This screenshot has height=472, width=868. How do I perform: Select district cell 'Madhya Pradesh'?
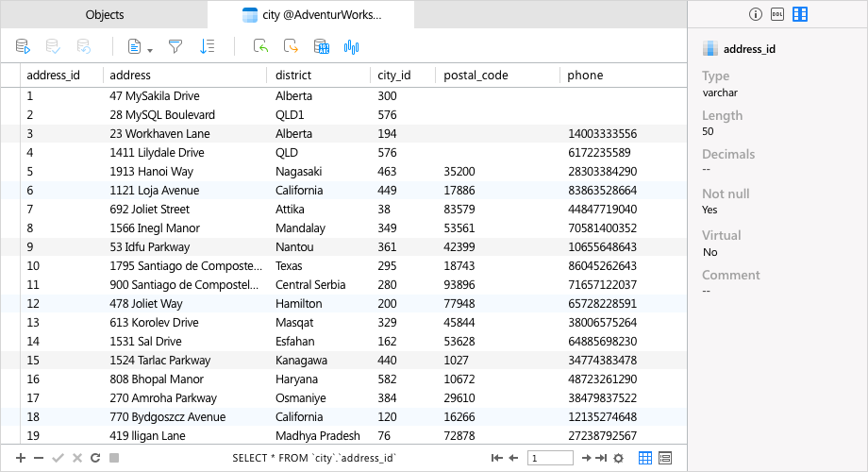(x=317, y=435)
